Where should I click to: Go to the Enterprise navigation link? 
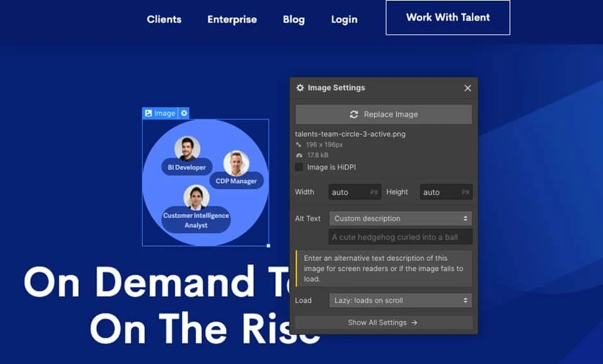pyautogui.click(x=232, y=19)
